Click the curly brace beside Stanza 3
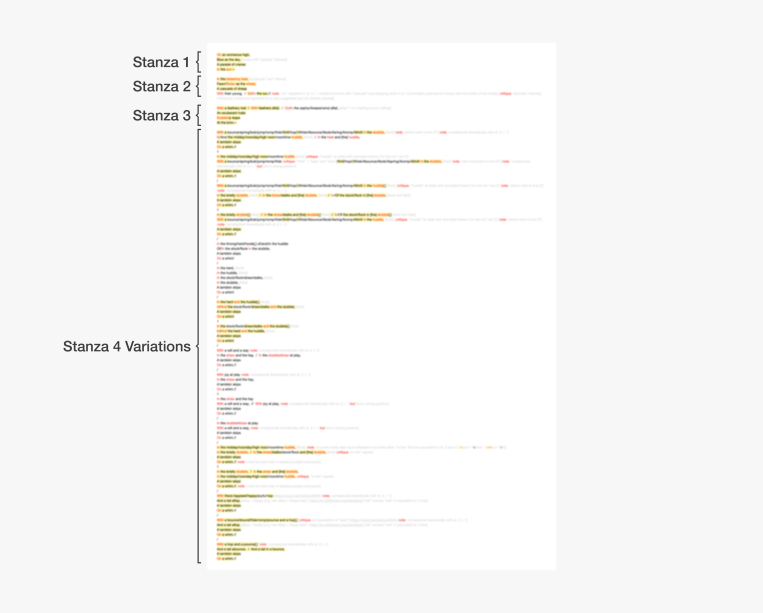 [199, 115]
